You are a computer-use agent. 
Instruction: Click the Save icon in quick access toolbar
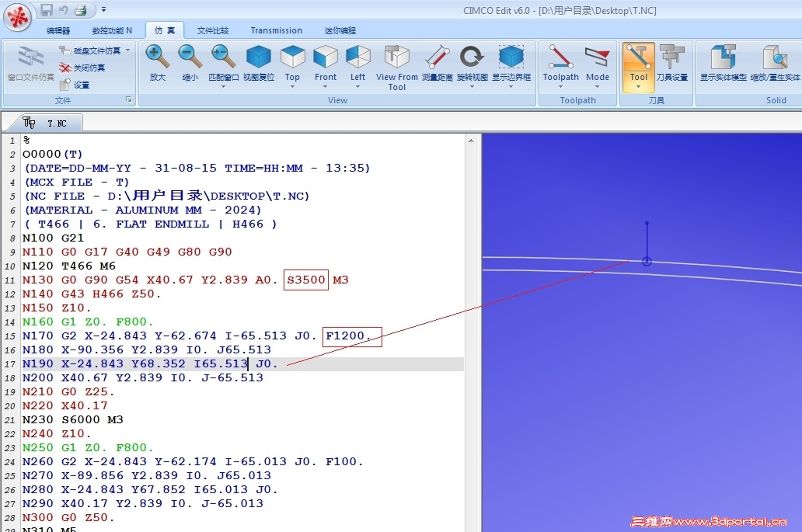(x=47, y=10)
